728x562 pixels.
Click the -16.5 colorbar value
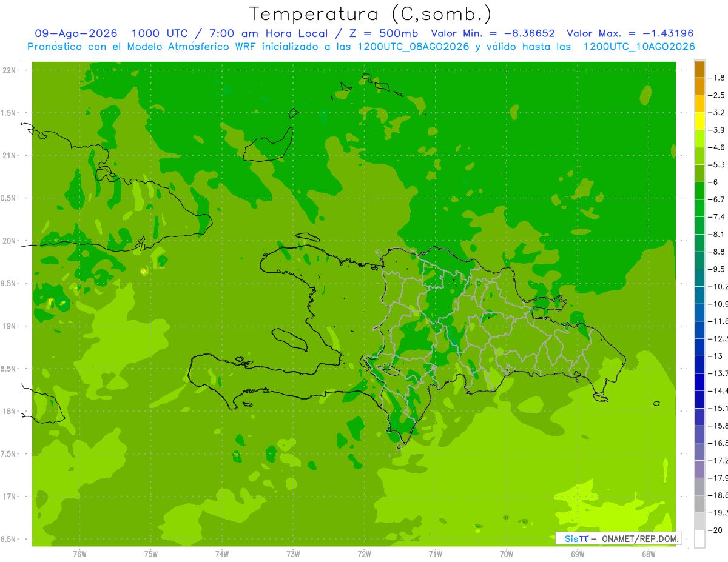718,443
